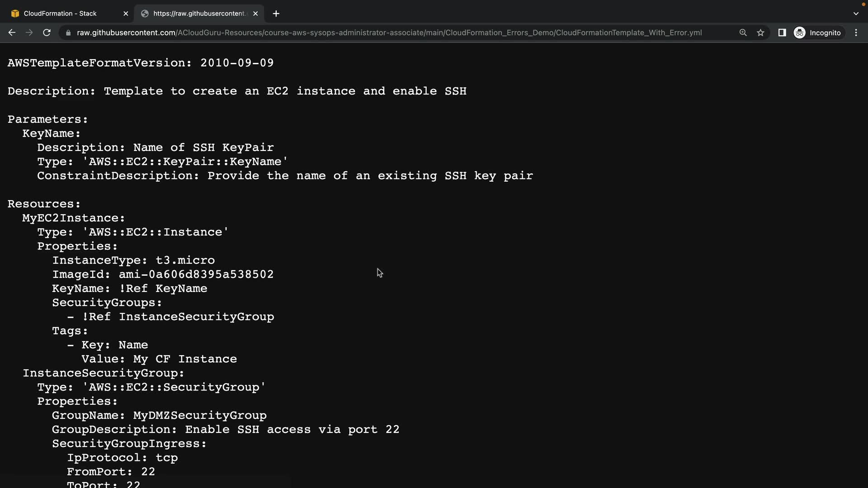
Task: Open a new tab with plus button
Action: pyautogui.click(x=276, y=14)
